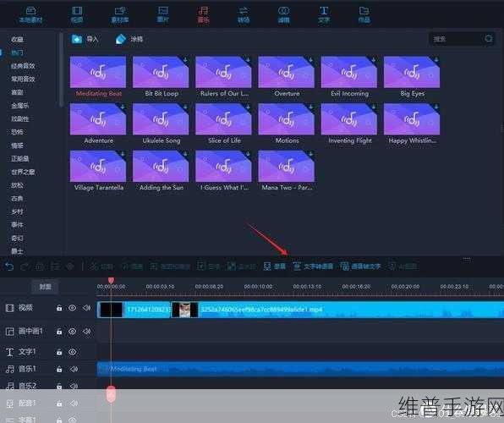Select the 经典音效 category
The height and width of the screenshot is (423, 504).
pos(23,66)
